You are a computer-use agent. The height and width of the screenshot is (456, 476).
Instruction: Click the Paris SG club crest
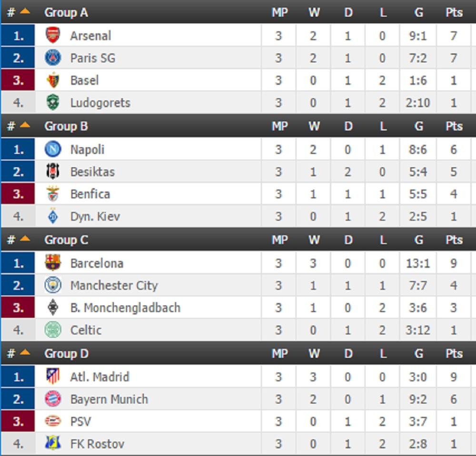pos(53,58)
